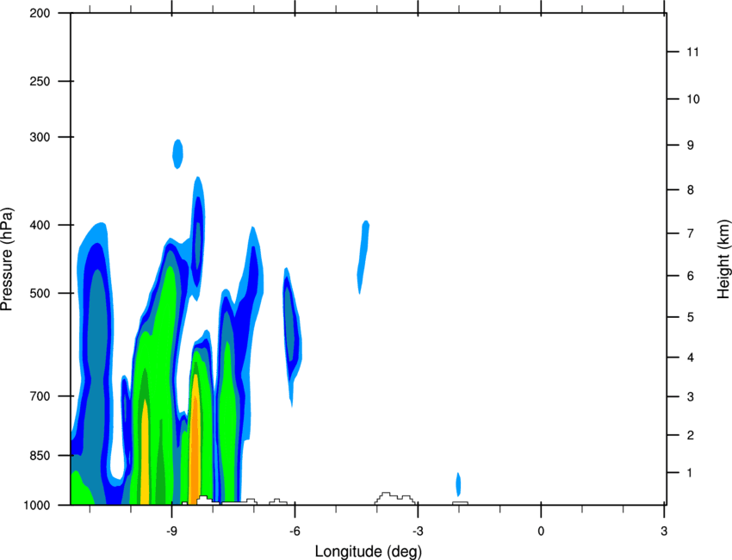Click the isolated blue streak near longitude -4.5
Viewport: 732px width, 560px height.
(363, 257)
